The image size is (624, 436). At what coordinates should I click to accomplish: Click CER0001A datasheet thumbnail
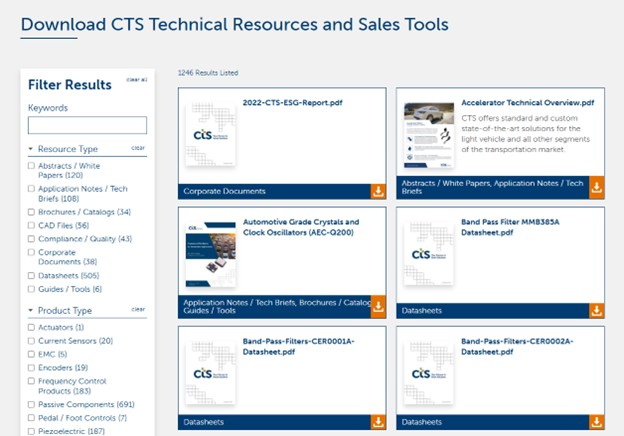pos(211,373)
